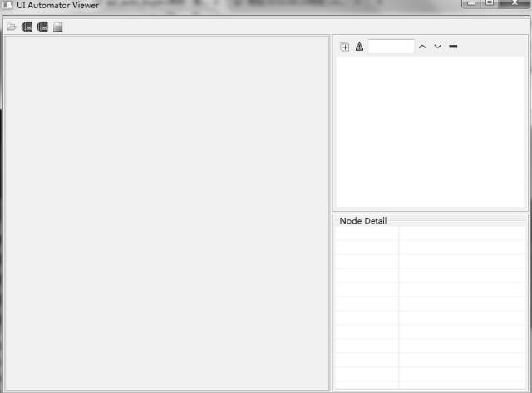
Task: Minimize the UI Automator Viewer window
Action: pyautogui.click(x=471, y=3)
